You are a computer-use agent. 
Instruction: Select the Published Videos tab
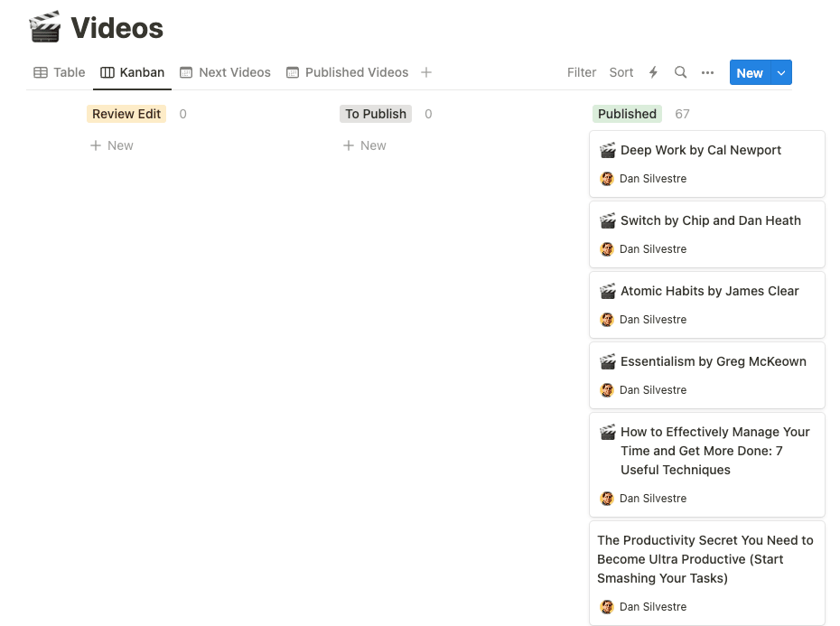[x=347, y=72]
